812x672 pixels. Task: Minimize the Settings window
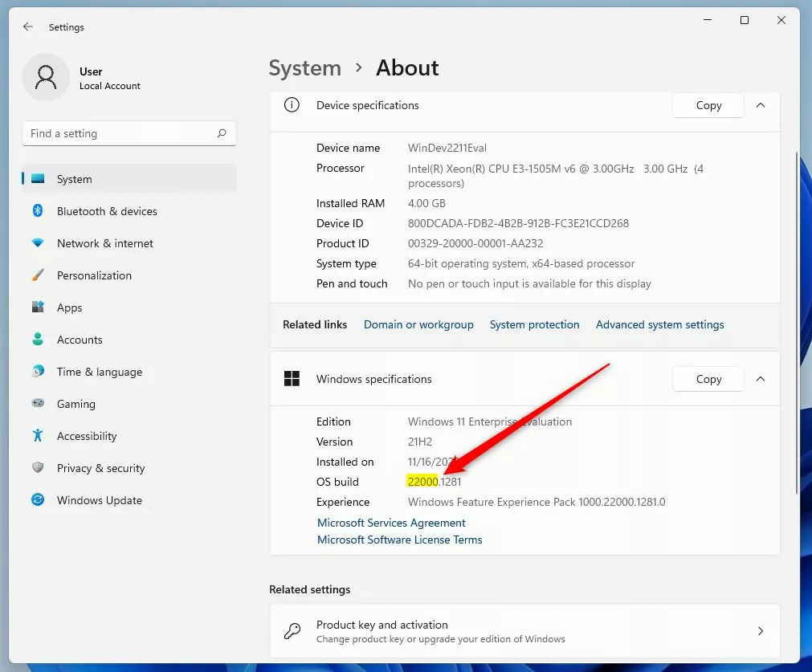tap(708, 20)
